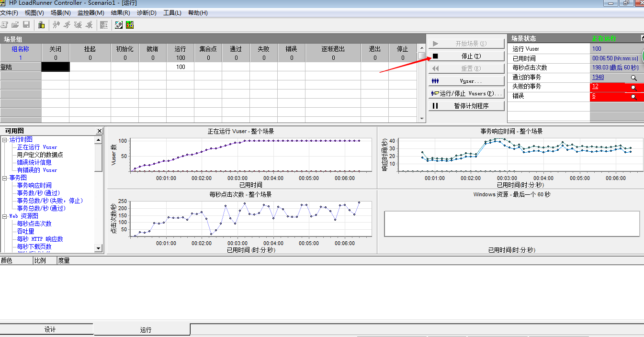Click the 可用图 tree scroll-up arrow
Viewport: 644px width, 337px height.
tap(99, 140)
